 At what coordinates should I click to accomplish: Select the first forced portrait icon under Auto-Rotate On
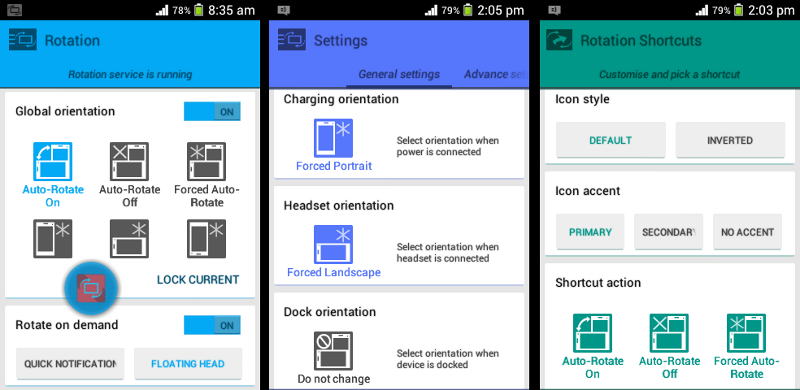[x=53, y=238]
